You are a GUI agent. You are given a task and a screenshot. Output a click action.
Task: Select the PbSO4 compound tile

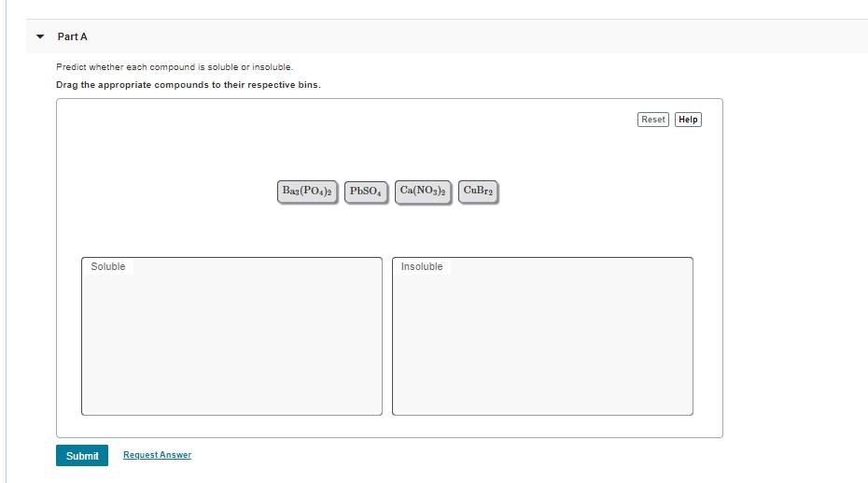pyautogui.click(x=366, y=192)
